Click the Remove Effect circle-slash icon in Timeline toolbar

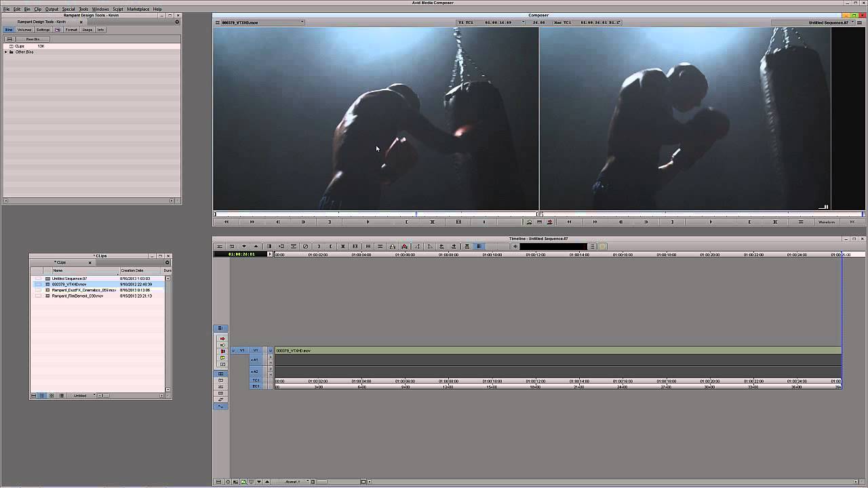click(305, 246)
